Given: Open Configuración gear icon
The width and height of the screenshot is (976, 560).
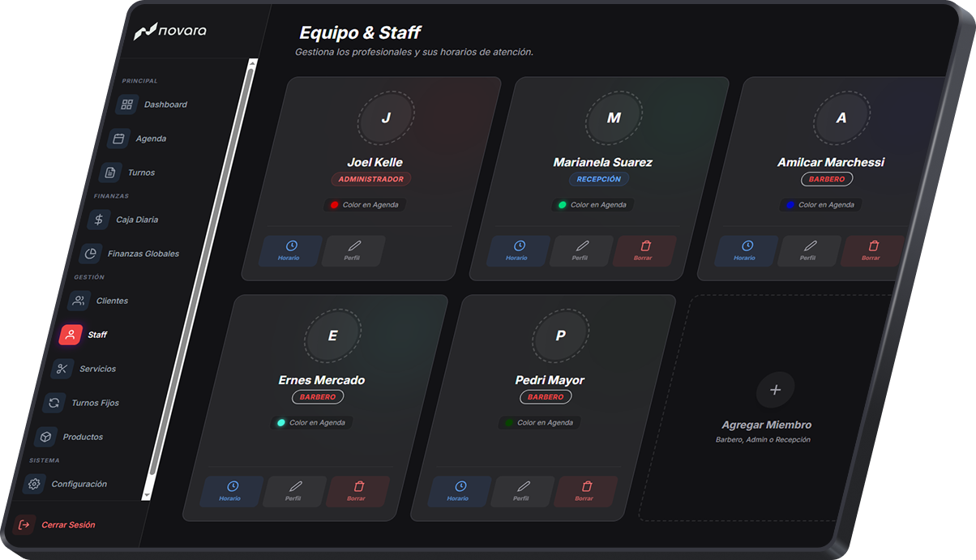Looking at the screenshot, I should 34,484.
